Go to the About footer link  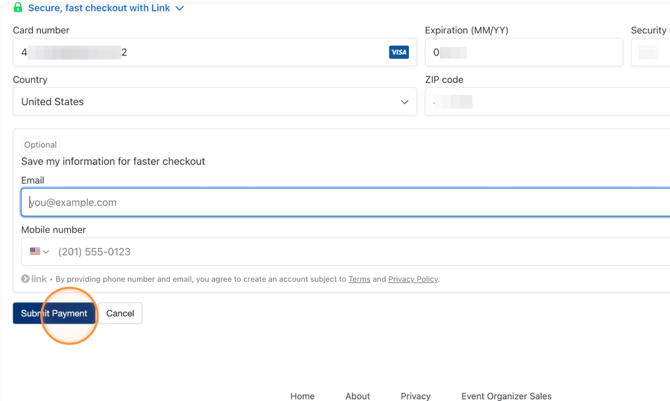pos(357,396)
